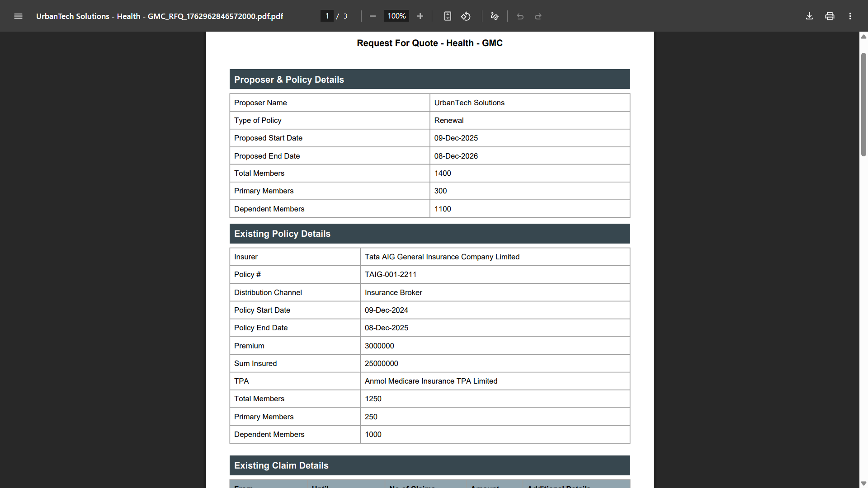Download the PDF file
868x488 pixels.
click(x=809, y=16)
